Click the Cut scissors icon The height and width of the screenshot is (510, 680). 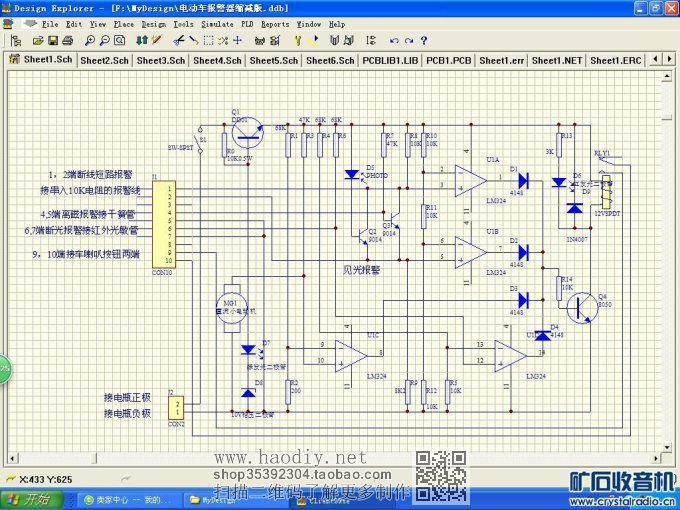(177, 41)
